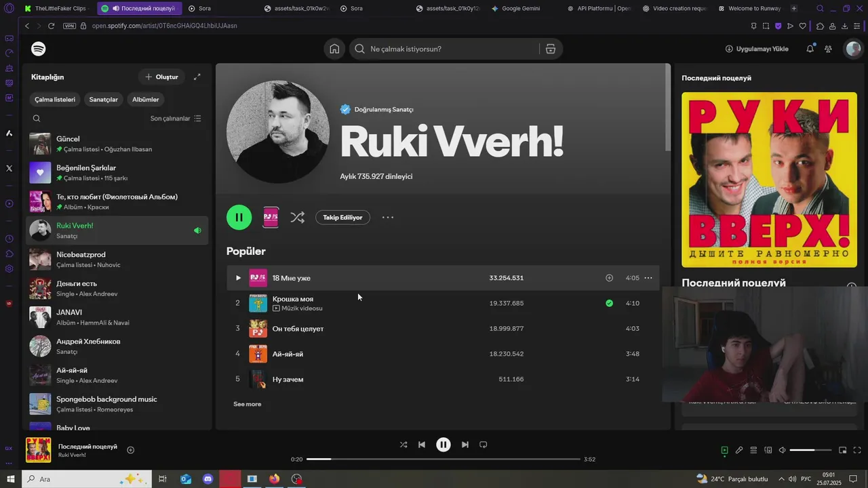This screenshot has width=868, height=488.
Task: Open Connect to a device icon
Action: pyautogui.click(x=768, y=450)
